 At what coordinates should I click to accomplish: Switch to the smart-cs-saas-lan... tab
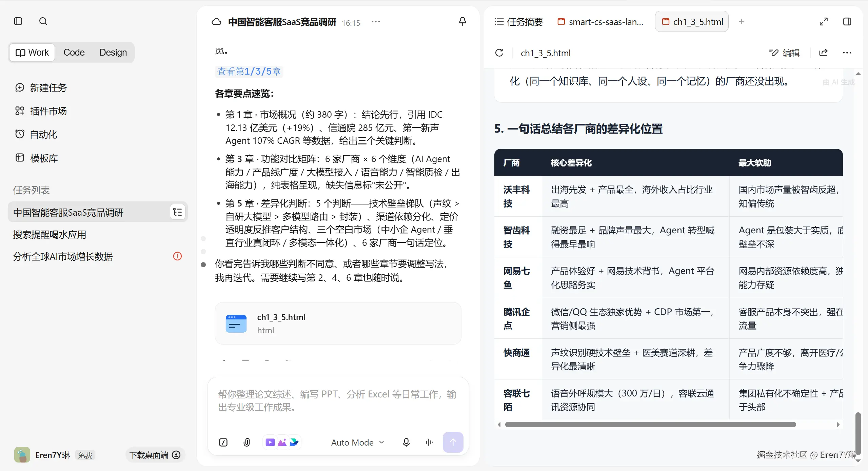600,22
